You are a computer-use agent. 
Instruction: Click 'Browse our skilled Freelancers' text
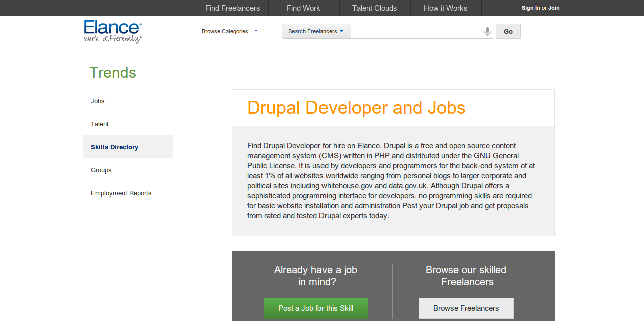[466, 276]
